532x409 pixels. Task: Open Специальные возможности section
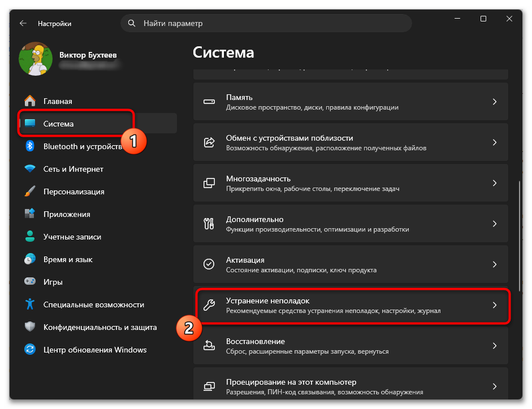[x=98, y=304]
